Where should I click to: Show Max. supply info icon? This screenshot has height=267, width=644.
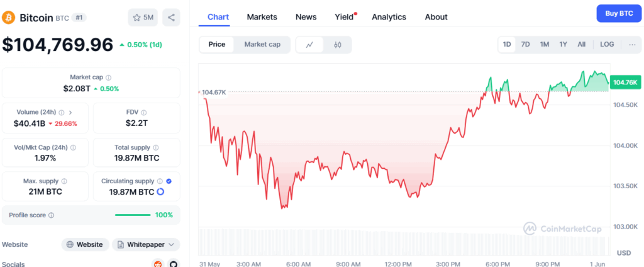click(x=65, y=181)
